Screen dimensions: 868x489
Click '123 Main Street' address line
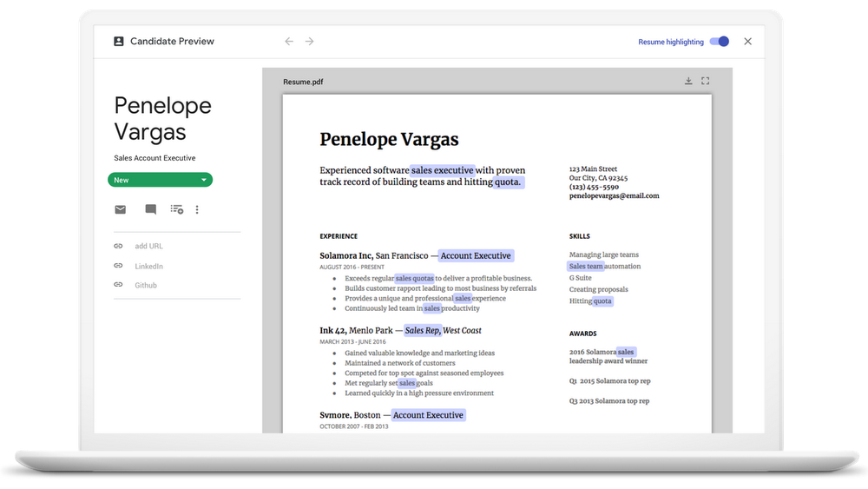click(593, 169)
